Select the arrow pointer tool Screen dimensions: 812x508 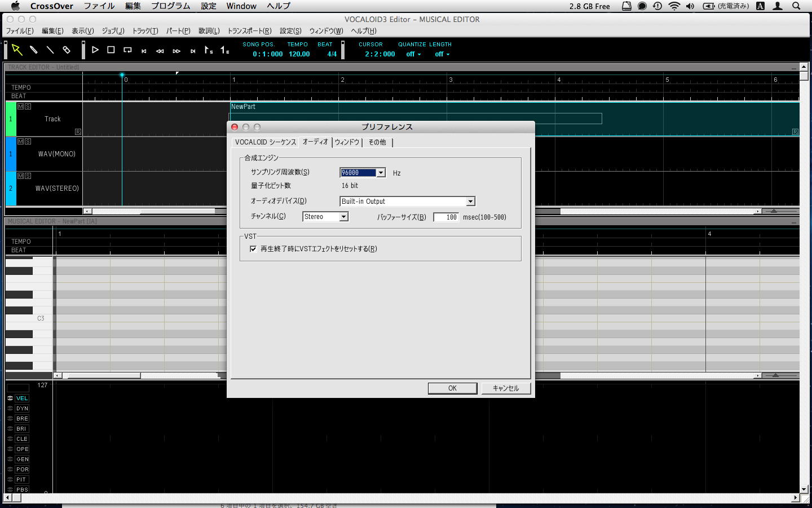pos(17,50)
